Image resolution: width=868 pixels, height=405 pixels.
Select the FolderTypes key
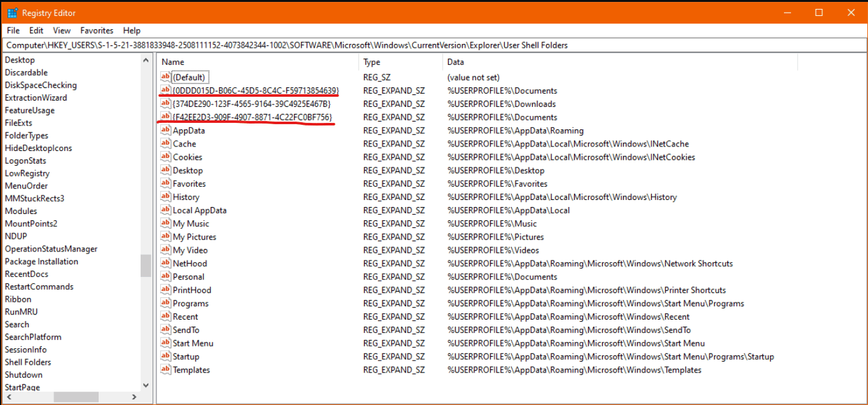[x=26, y=136]
